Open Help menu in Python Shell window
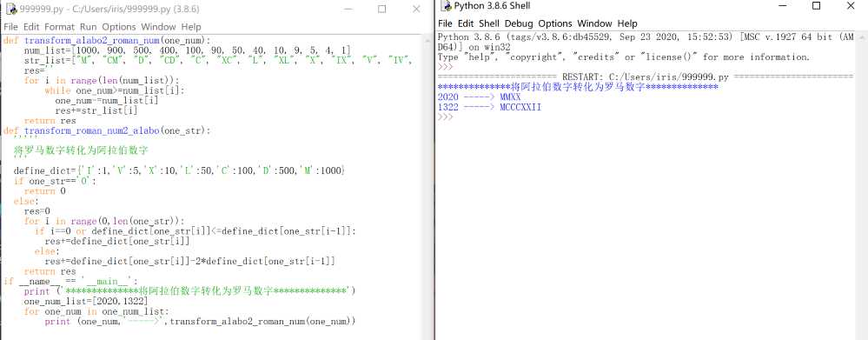This screenshot has width=868, height=340. click(627, 23)
